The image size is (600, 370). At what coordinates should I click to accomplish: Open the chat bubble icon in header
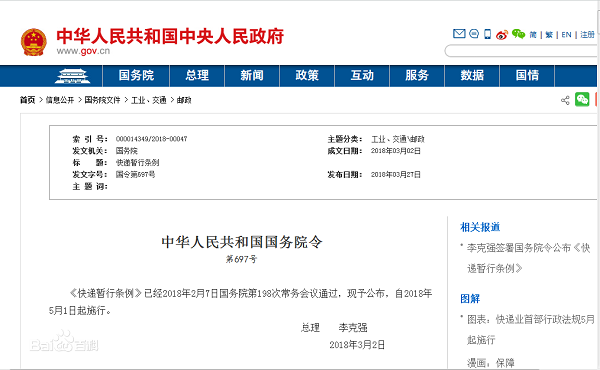[474, 34]
